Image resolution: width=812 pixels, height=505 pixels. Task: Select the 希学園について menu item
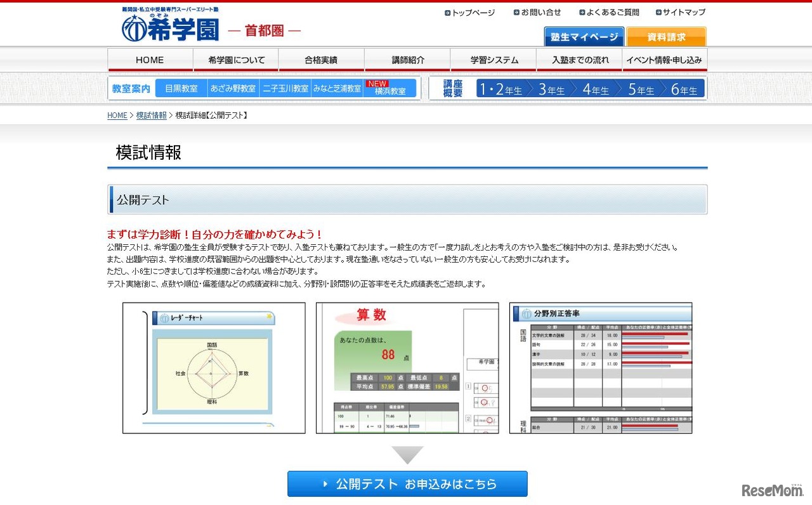tap(236, 60)
